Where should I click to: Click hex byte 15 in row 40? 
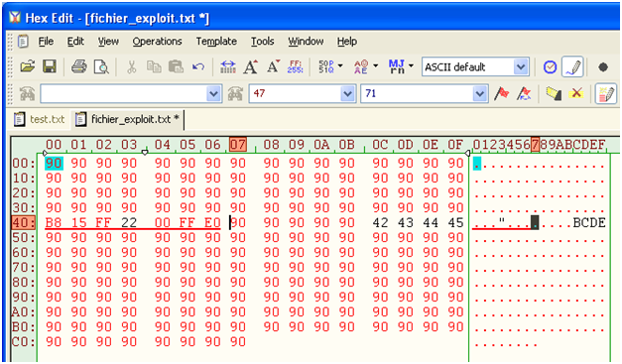[x=78, y=223]
